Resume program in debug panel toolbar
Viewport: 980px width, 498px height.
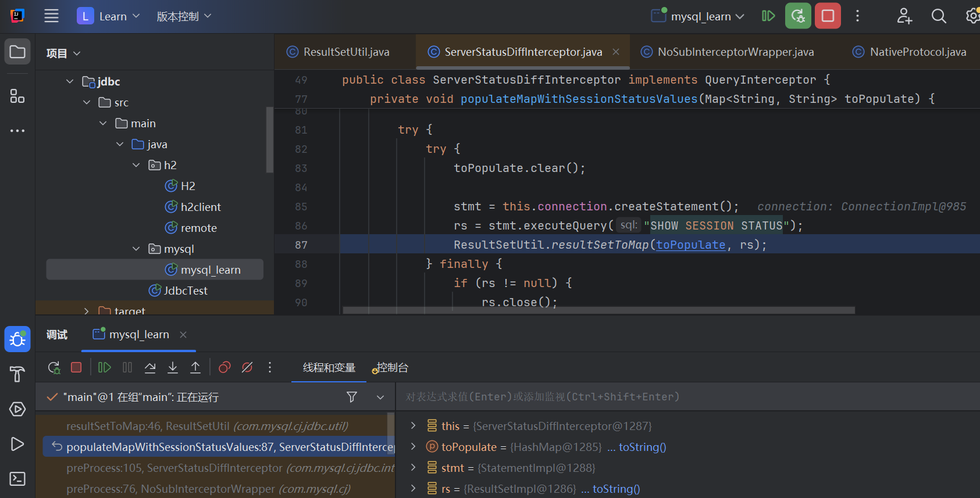pyautogui.click(x=105, y=367)
